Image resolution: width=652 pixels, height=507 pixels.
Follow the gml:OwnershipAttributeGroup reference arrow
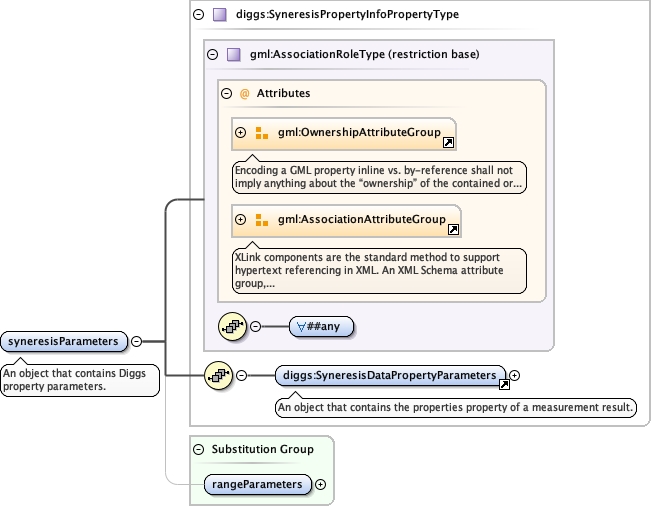coord(449,143)
